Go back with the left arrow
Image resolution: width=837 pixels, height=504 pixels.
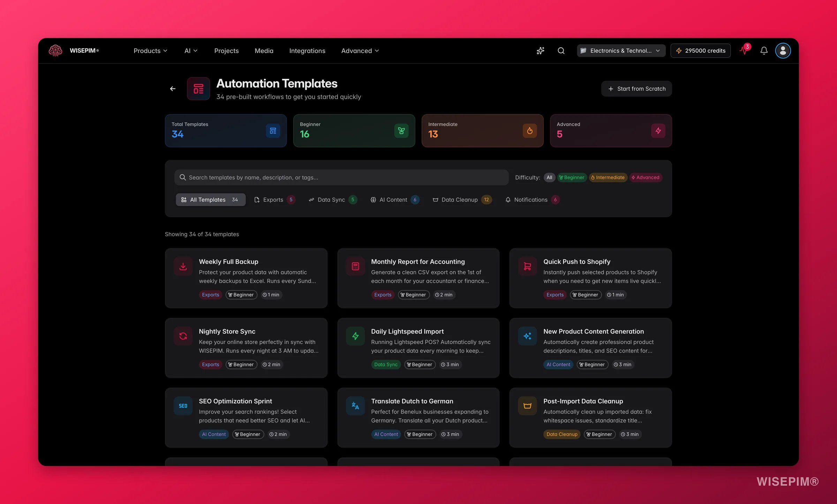click(x=173, y=89)
